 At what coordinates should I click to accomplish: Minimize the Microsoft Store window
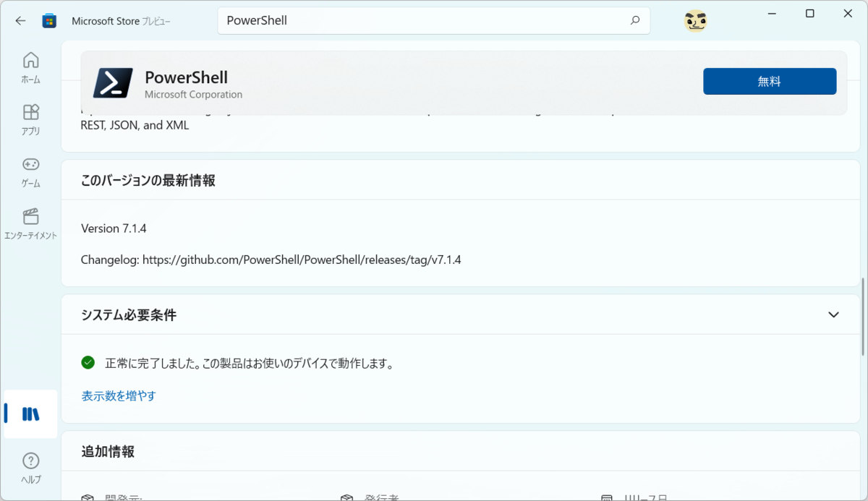click(770, 14)
